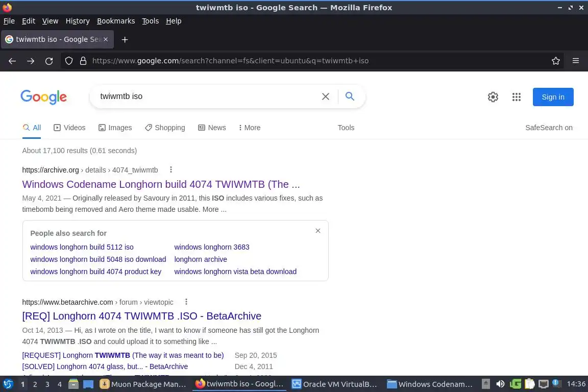Switch to the Images tab
Viewport: 588px width, 392px height.
tap(115, 128)
